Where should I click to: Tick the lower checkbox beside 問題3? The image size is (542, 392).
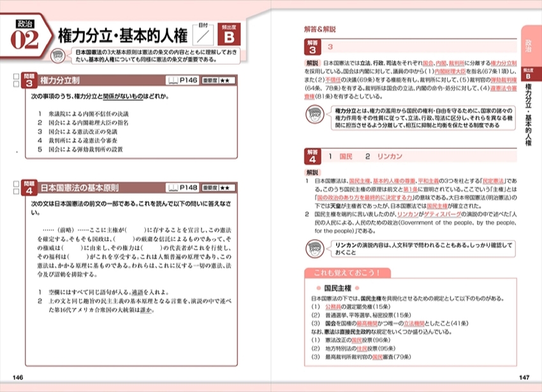pyautogui.click(x=16, y=83)
